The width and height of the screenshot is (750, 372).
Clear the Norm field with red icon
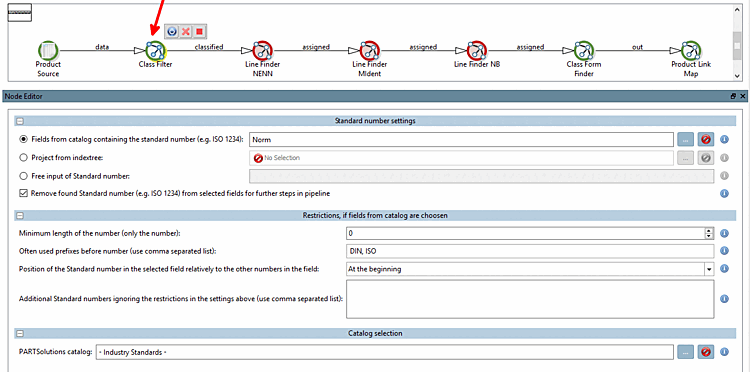(706, 140)
